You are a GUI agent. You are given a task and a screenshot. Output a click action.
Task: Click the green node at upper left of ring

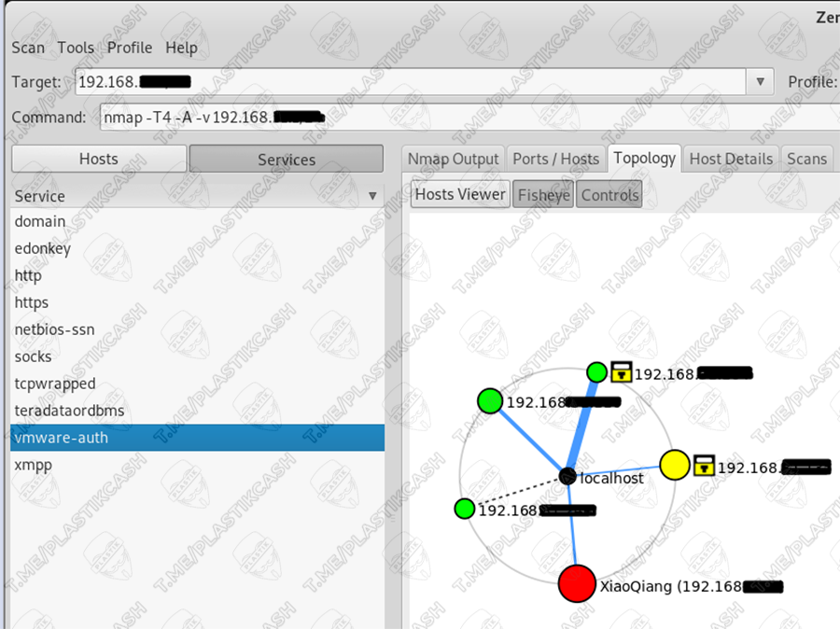(x=489, y=401)
